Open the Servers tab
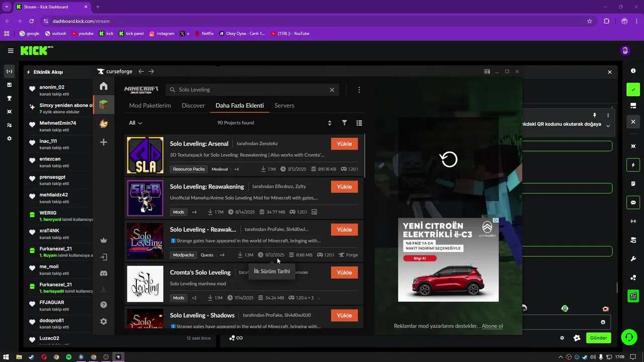This screenshot has height=362, width=644. (284, 106)
